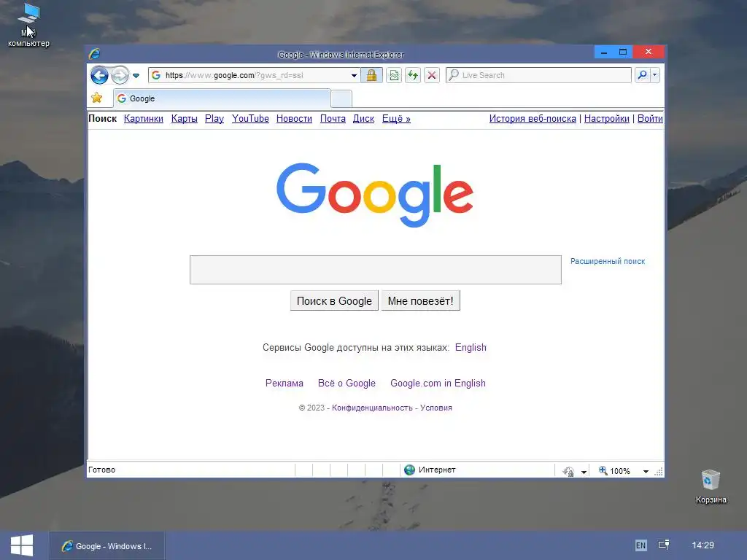
Task: Minimize the Internet Explorer window
Action: 603,52
